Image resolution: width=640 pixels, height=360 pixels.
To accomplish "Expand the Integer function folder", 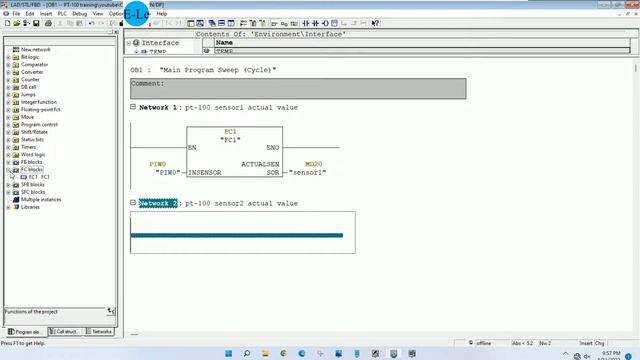I will click(8, 102).
